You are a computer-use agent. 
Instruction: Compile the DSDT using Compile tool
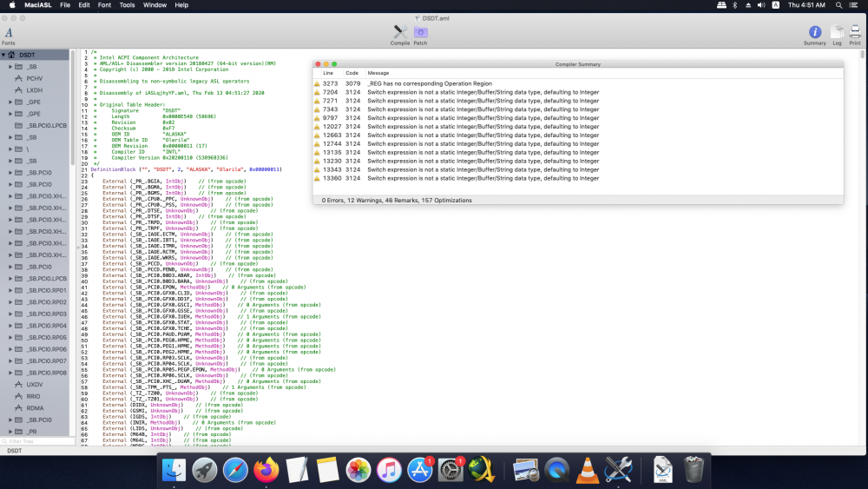pyautogui.click(x=399, y=35)
